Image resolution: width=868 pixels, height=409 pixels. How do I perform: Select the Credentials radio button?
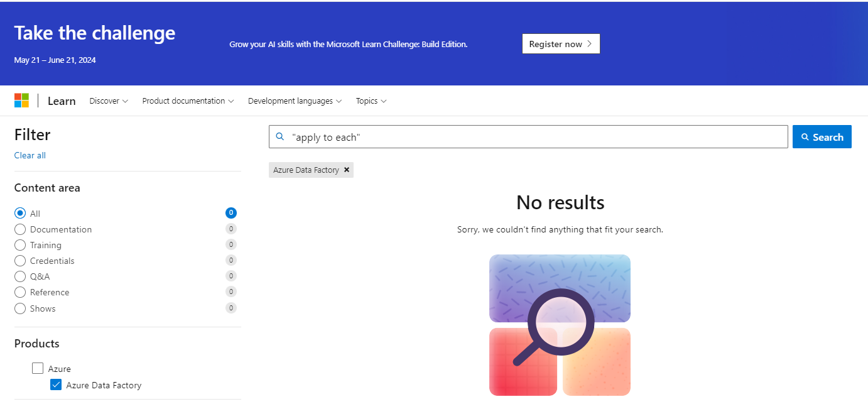coord(19,261)
